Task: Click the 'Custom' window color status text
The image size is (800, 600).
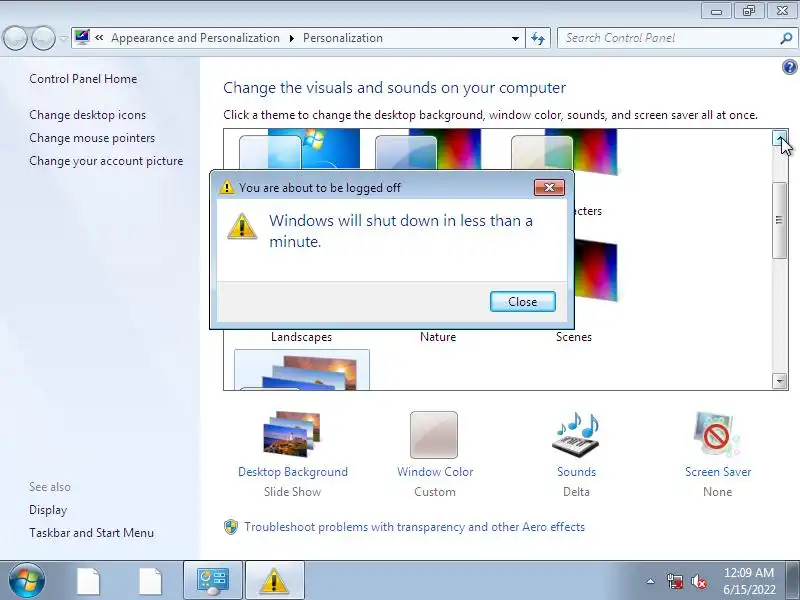Action: click(x=435, y=492)
